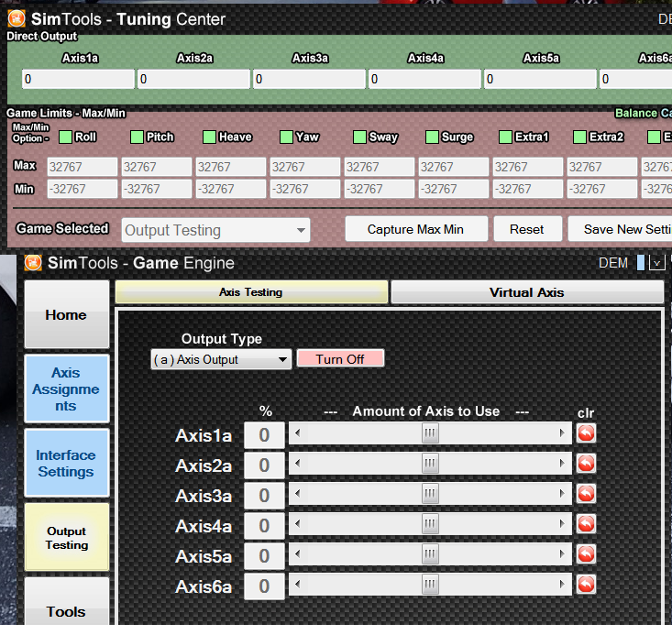This screenshot has height=635, width=672.
Task: Click the Yaw Max value field
Action: point(305,167)
